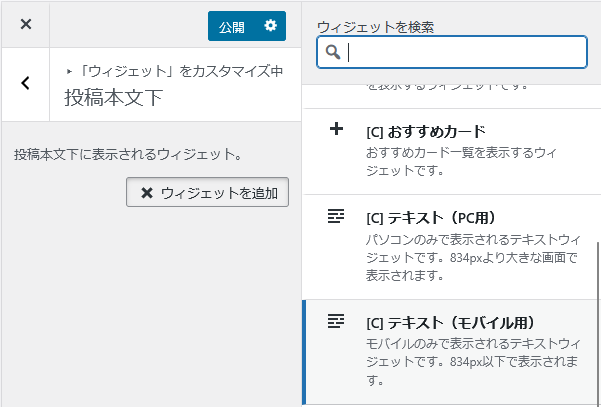Click the magnifier icon in the search box
601x407 pixels.
tap(334, 52)
